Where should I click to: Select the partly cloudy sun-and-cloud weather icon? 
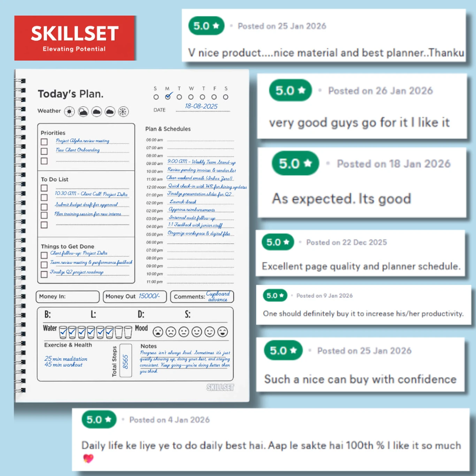[83, 112]
